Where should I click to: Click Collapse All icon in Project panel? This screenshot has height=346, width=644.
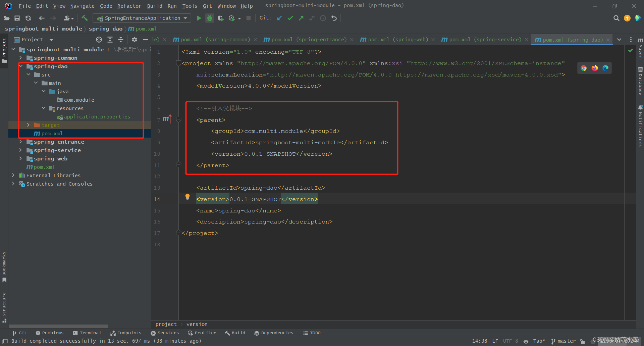[x=121, y=40]
